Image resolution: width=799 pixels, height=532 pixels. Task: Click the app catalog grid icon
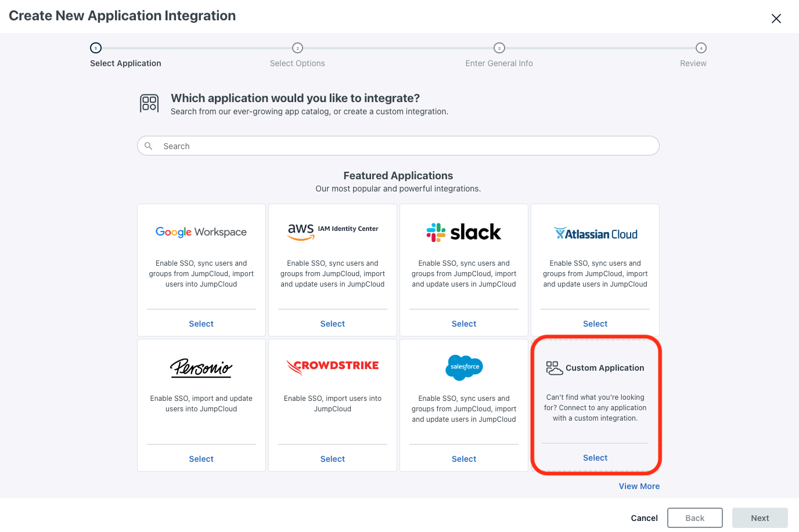[x=149, y=103]
